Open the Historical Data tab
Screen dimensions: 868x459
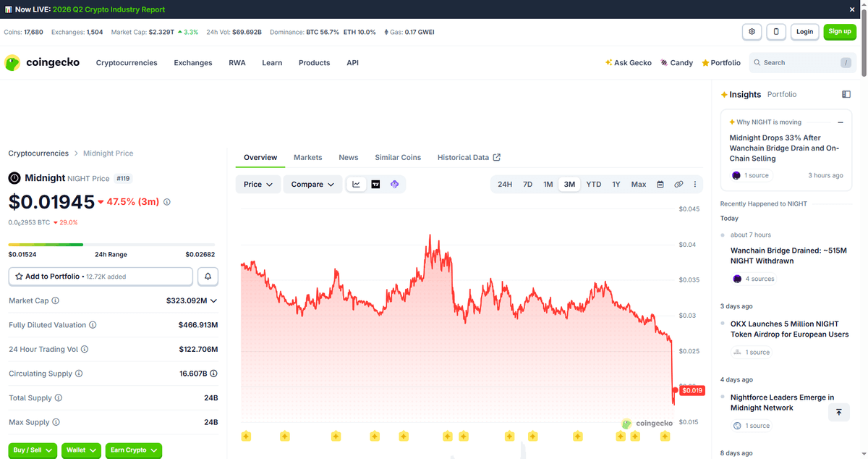point(469,157)
